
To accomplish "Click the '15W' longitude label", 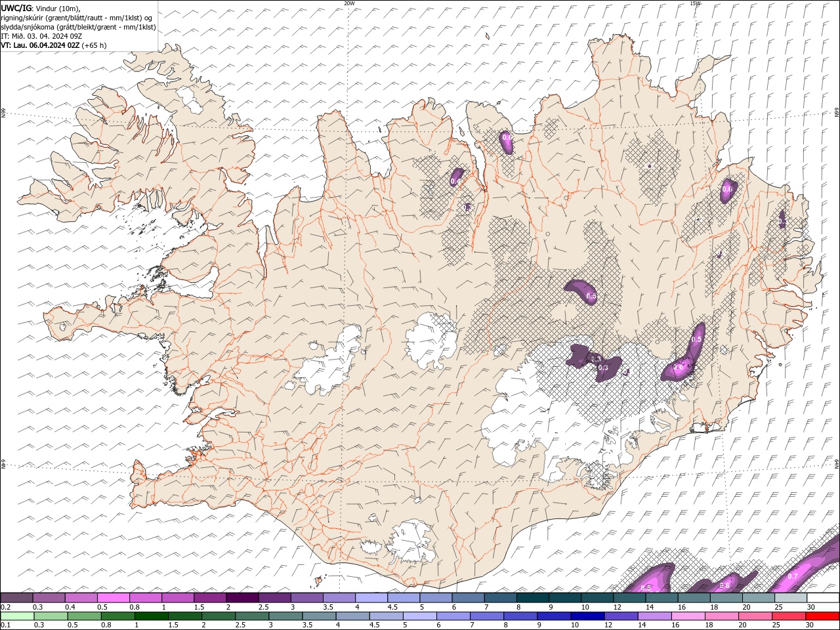I will pyautogui.click(x=695, y=3).
